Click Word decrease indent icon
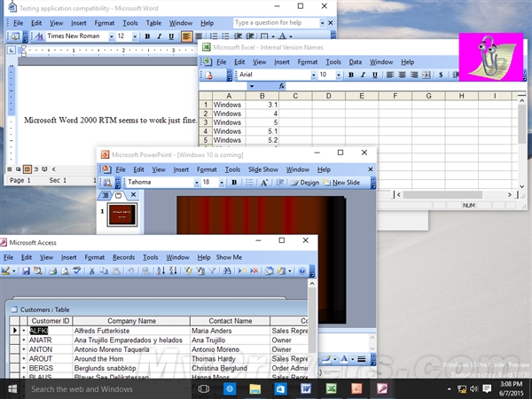Viewport: 532px width, 399px height. (x=238, y=36)
